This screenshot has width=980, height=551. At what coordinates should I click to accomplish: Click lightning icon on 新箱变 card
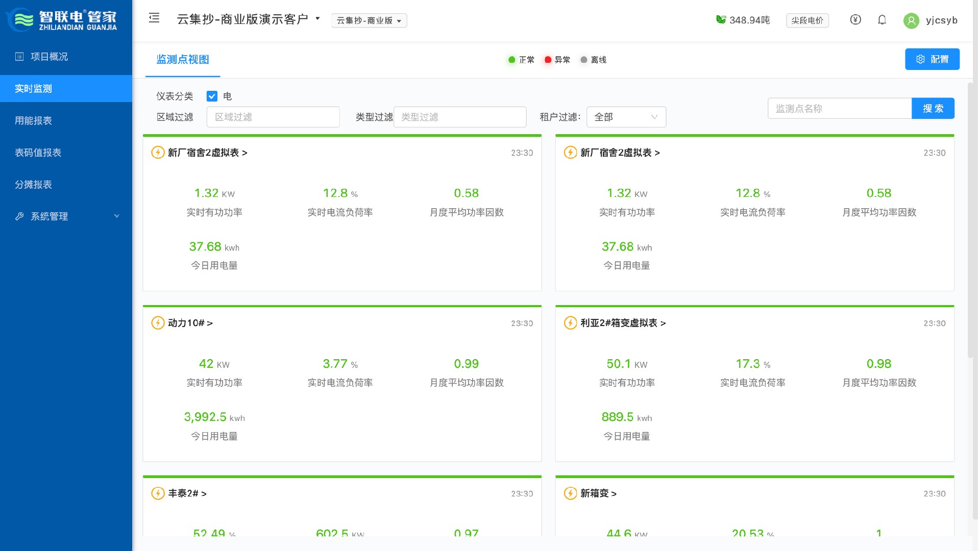(x=570, y=493)
